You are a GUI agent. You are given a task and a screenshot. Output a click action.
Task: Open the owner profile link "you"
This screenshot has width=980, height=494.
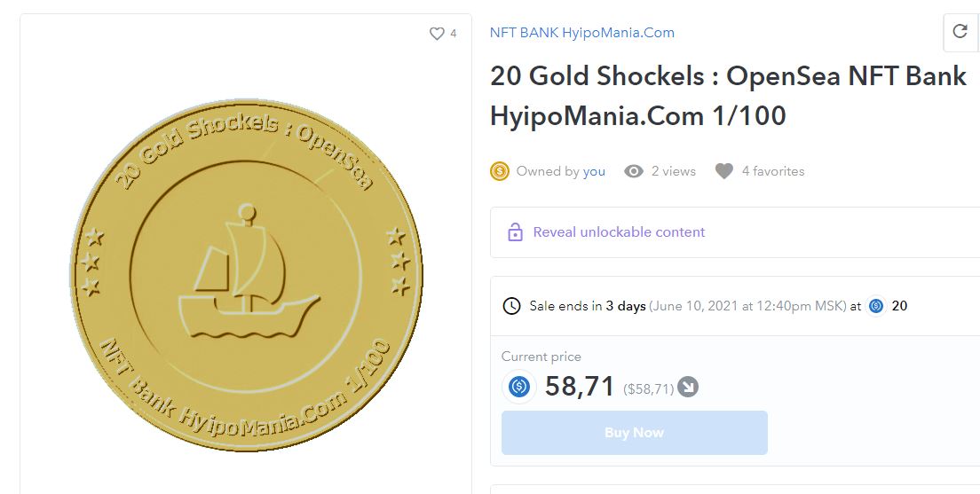tap(594, 171)
